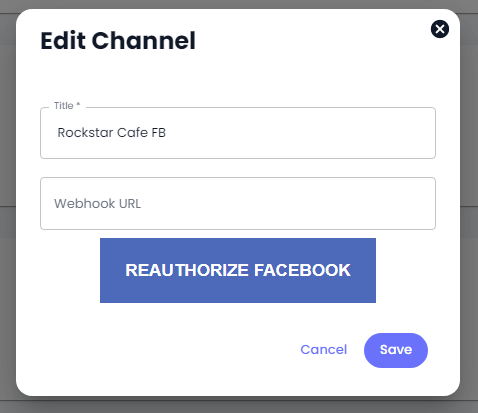This screenshot has width=478, height=413.
Task: Focus the Title input field
Action: coord(238,133)
